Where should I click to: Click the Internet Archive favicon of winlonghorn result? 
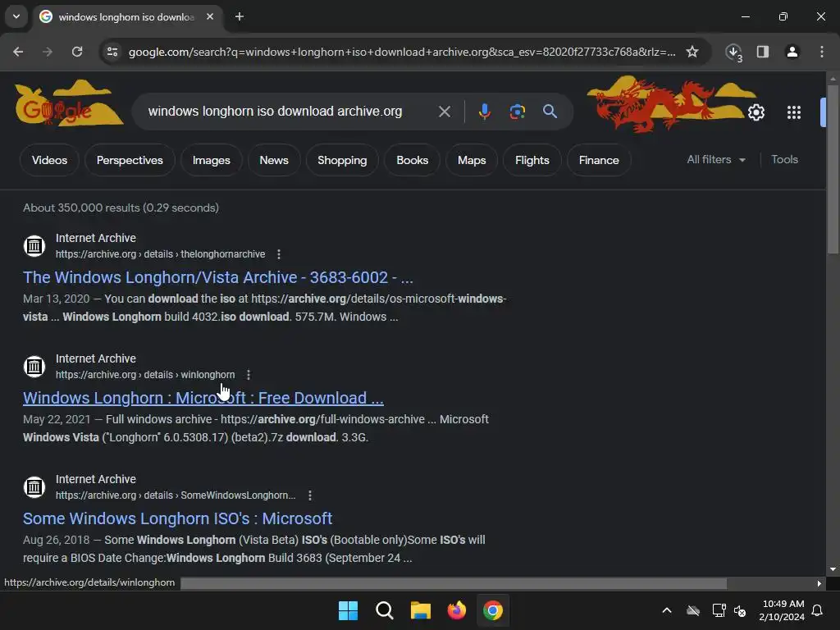tap(34, 367)
